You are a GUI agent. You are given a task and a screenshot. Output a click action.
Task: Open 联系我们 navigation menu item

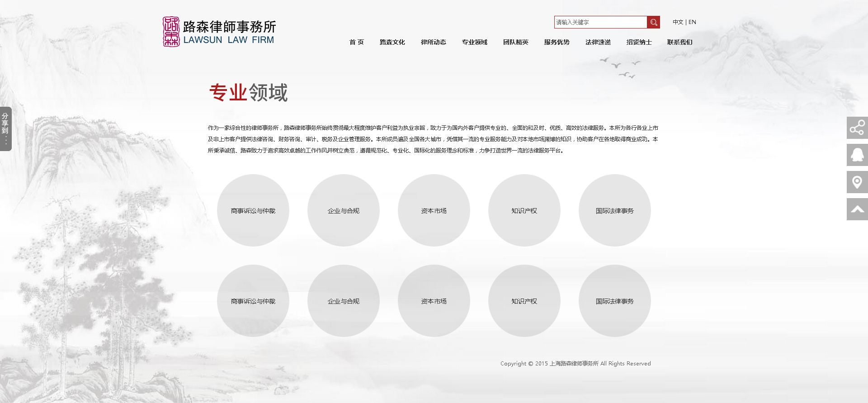click(x=679, y=42)
